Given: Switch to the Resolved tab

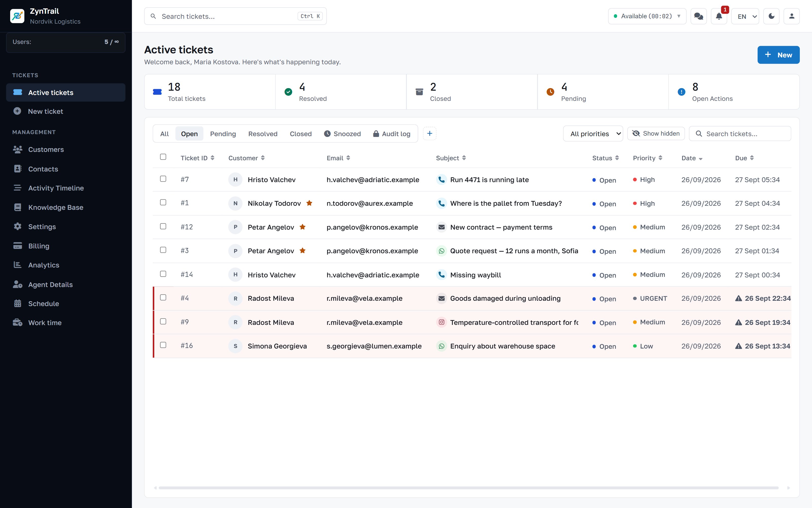Looking at the screenshot, I should coord(263,134).
